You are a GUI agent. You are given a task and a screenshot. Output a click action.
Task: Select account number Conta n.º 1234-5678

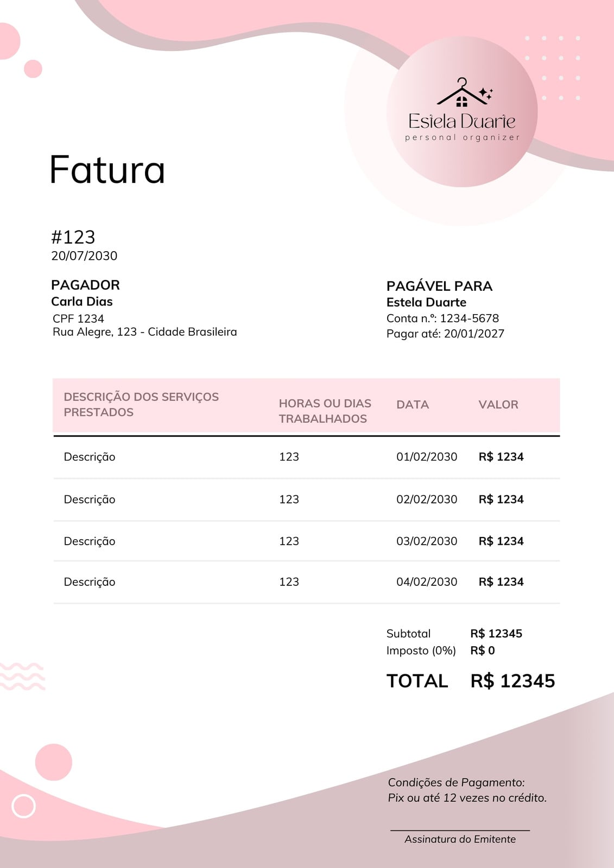[x=442, y=318]
